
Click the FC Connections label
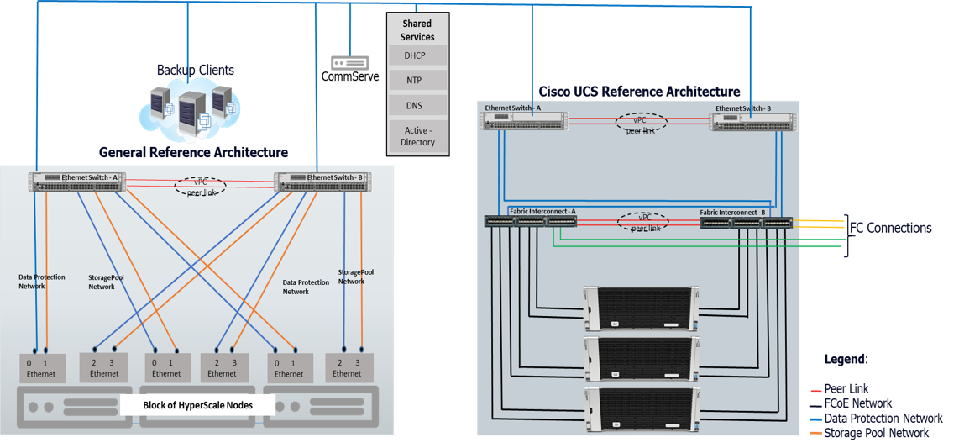(890, 228)
